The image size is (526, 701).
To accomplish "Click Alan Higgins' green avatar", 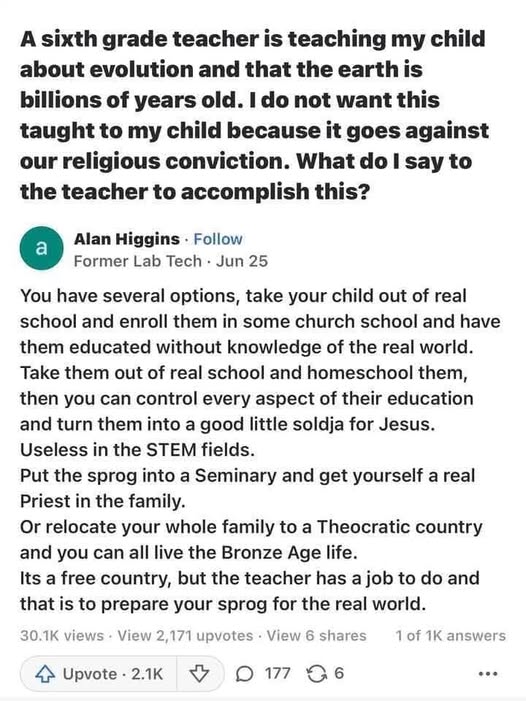I will [41, 248].
